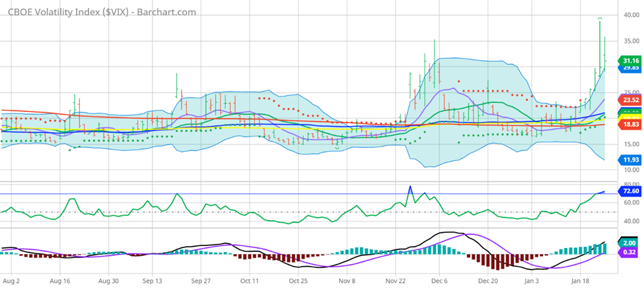This screenshot has width=644, height=289.
Task: Select the Sep 27 date label
Action: coord(200,282)
